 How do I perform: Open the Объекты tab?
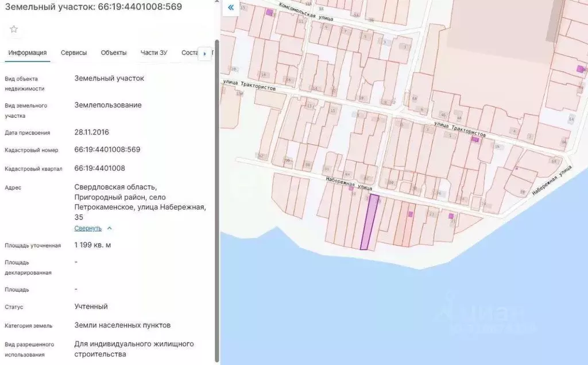click(114, 52)
